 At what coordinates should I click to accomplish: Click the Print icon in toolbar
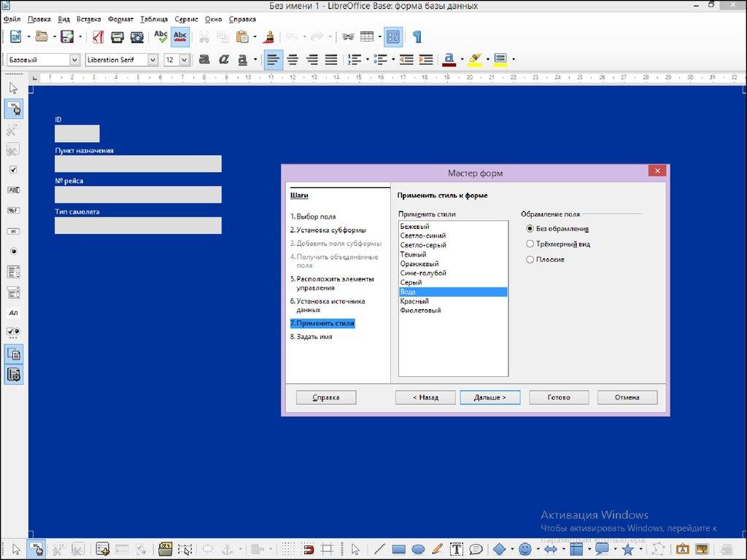click(x=117, y=36)
